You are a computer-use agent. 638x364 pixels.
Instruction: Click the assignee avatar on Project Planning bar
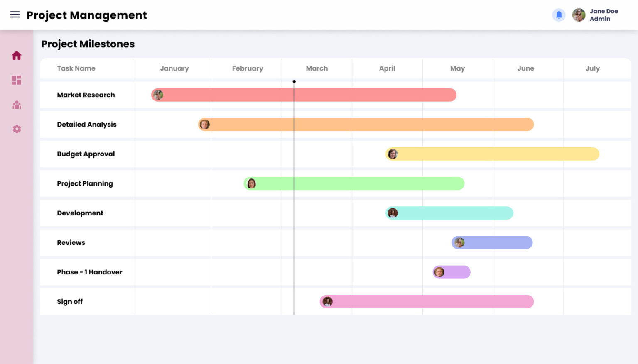tap(251, 183)
